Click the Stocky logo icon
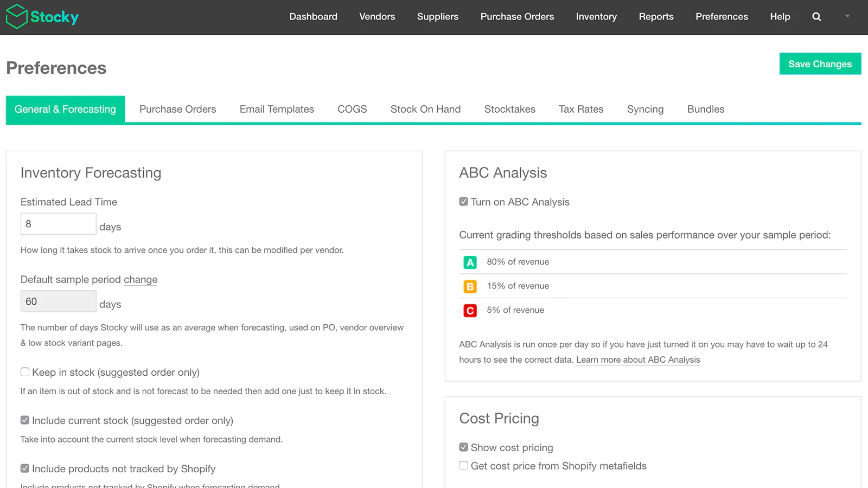 coord(16,16)
